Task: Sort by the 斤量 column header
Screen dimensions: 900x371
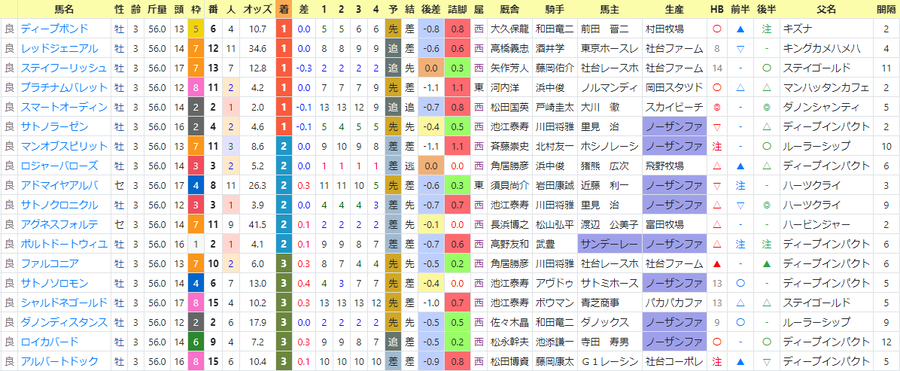Action: tap(157, 9)
